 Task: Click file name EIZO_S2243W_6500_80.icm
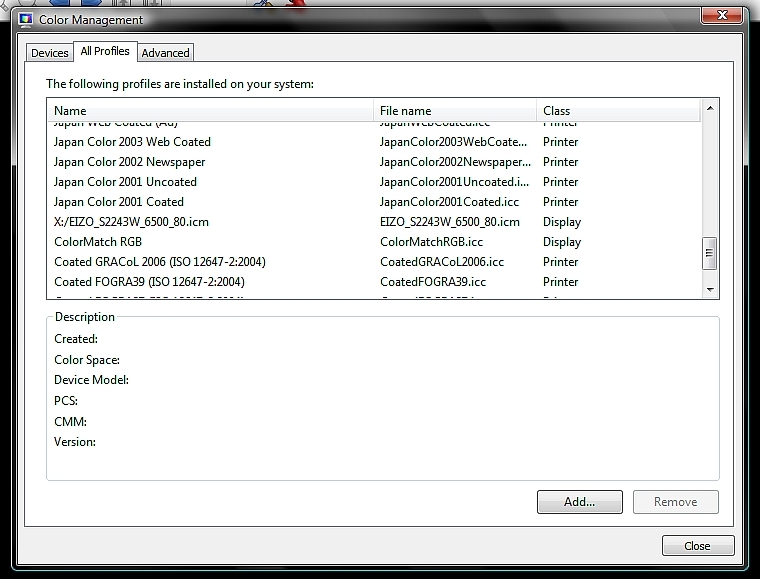click(450, 222)
